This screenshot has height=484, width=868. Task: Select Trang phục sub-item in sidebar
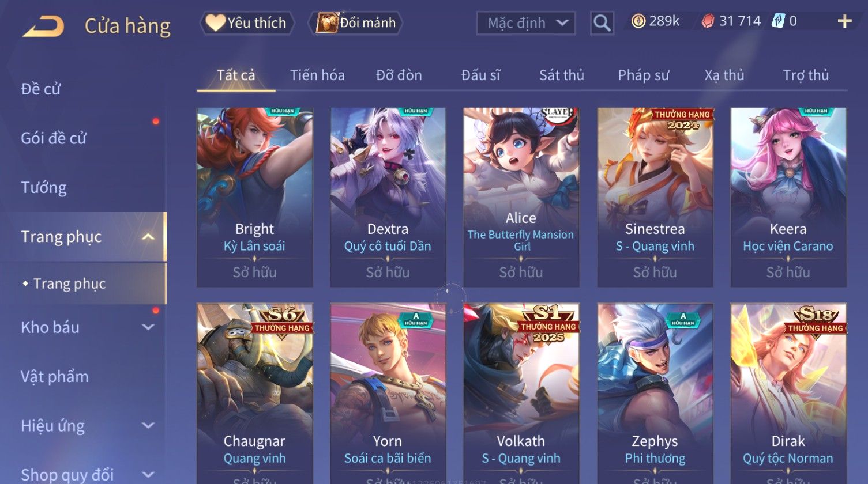pos(69,283)
